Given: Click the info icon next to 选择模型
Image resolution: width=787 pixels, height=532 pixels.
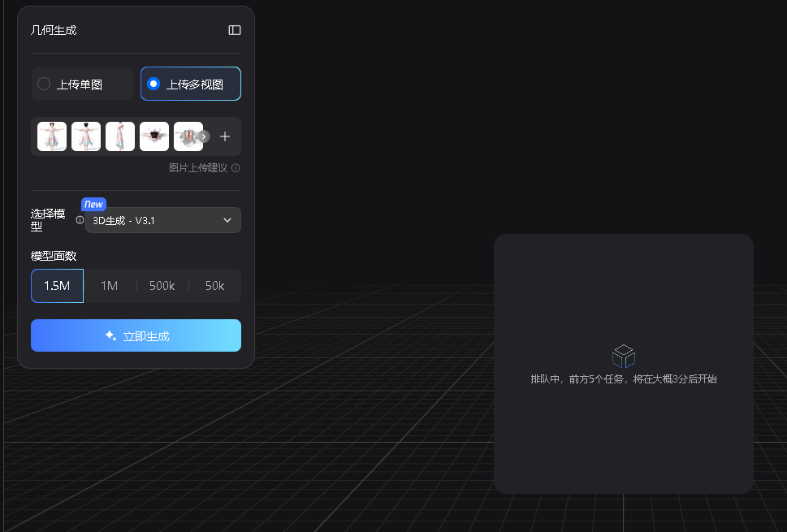Looking at the screenshot, I should point(80,220).
